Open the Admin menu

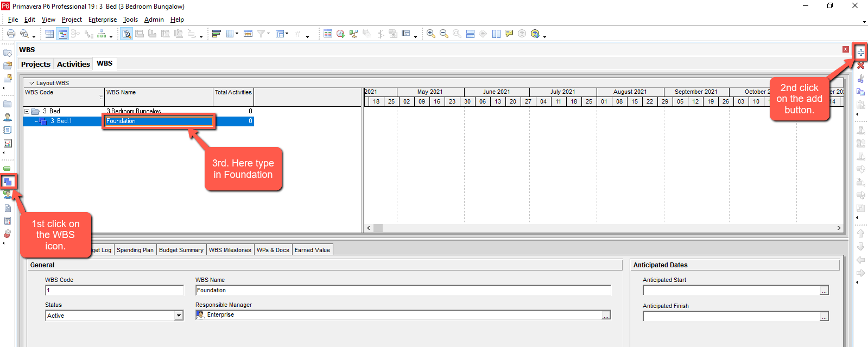click(154, 20)
